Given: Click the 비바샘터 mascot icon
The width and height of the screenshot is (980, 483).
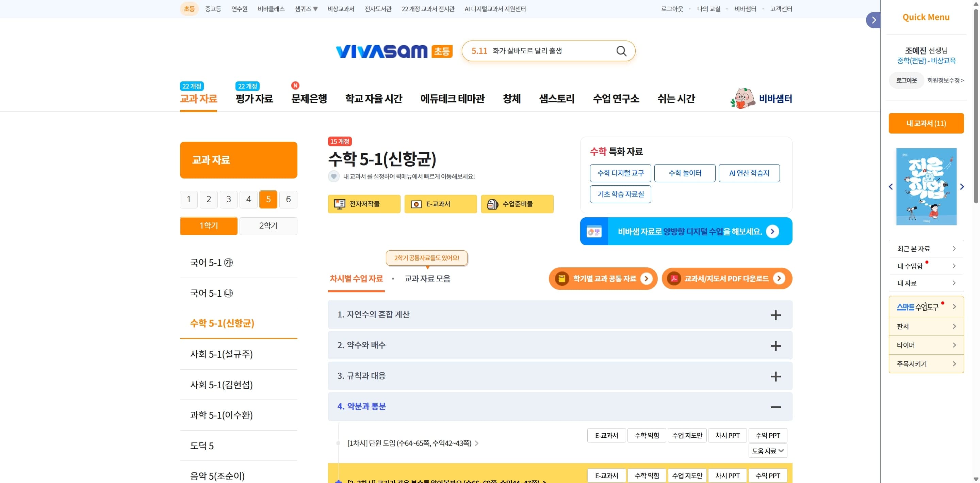Looking at the screenshot, I should click(x=742, y=98).
